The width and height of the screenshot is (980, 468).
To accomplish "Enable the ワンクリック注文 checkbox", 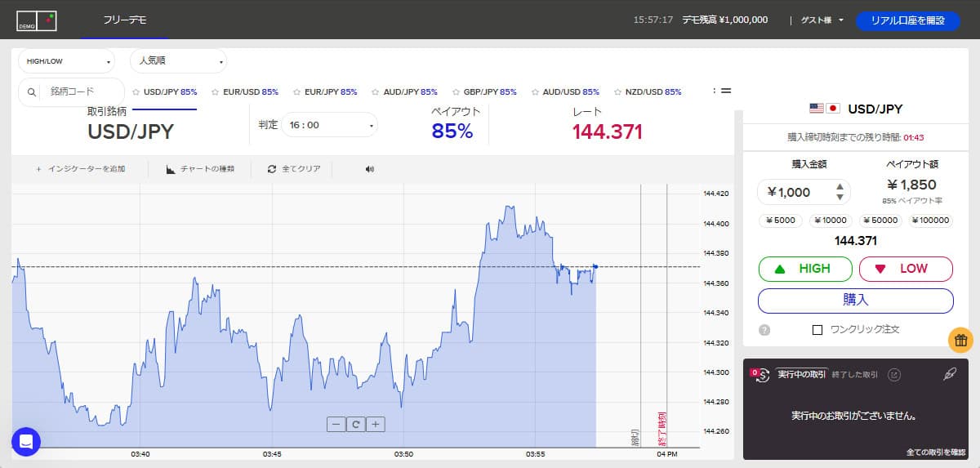I will (817, 330).
